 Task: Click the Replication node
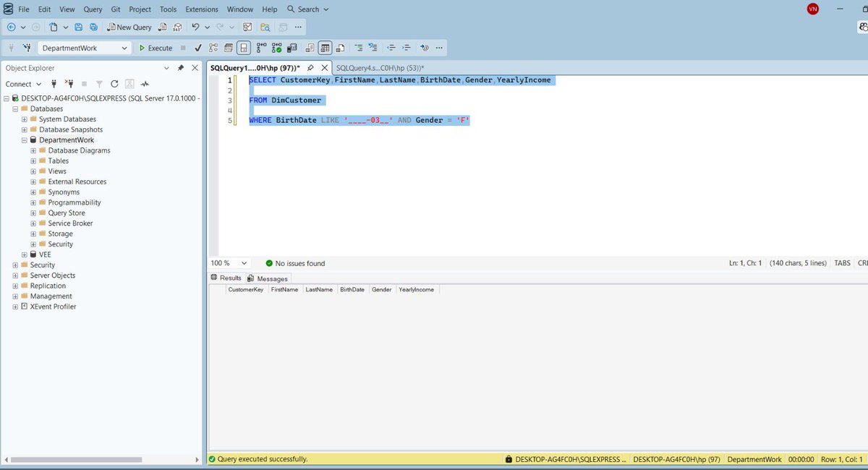(x=48, y=286)
